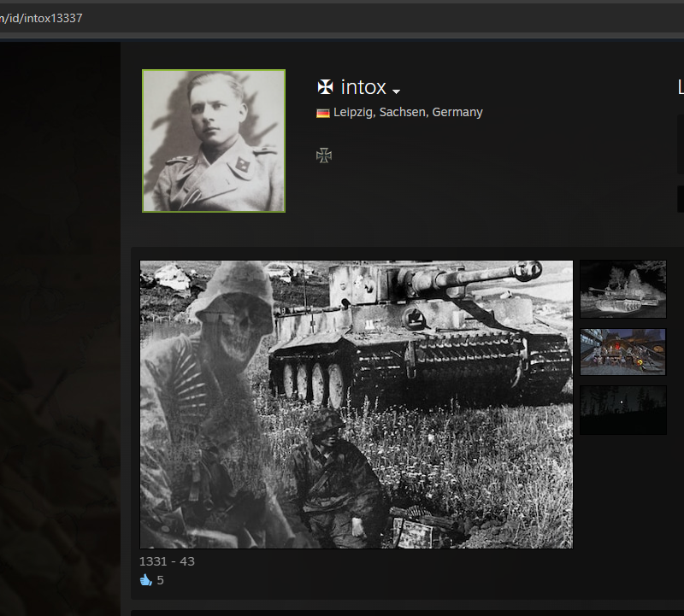Image resolution: width=684 pixels, height=616 pixels.
Task: Click the small grey cross icon in summary
Action: pos(323,155)
